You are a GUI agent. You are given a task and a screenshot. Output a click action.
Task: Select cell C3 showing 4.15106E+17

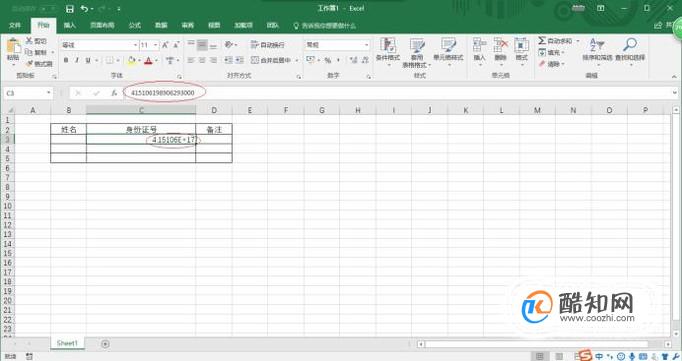tap(141, 140)
